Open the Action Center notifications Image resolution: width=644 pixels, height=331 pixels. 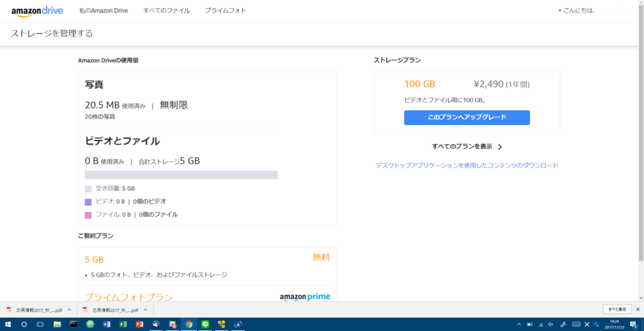pyautogui.click(x=634, y=324)
